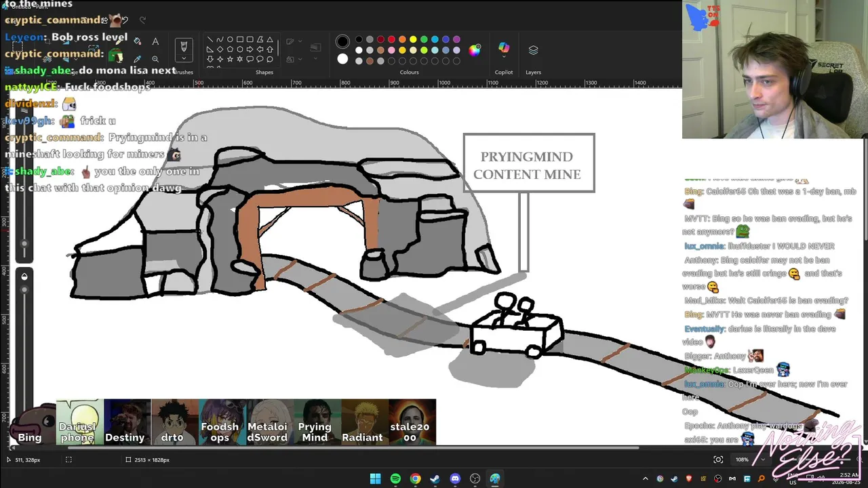The height and width of the screenshot is (488, 868).
Task: Choose the Line shape
Action: tap(210, 39)
